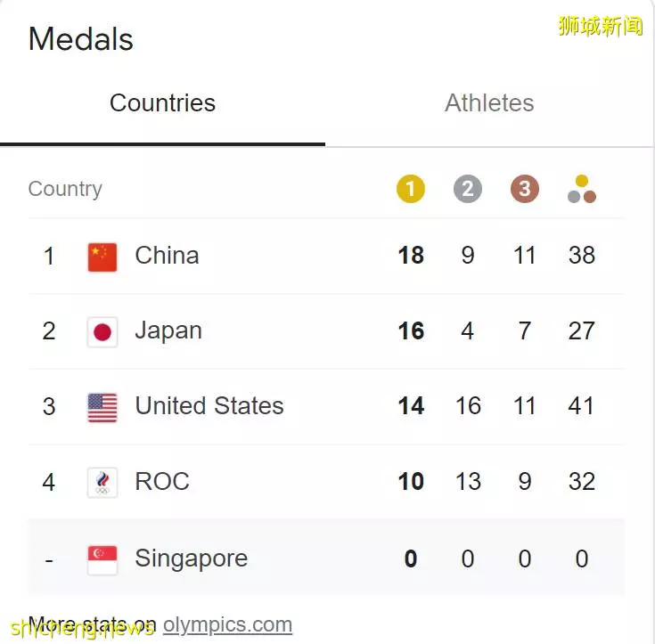Click the Japan flag icon

tap(102, 332)
